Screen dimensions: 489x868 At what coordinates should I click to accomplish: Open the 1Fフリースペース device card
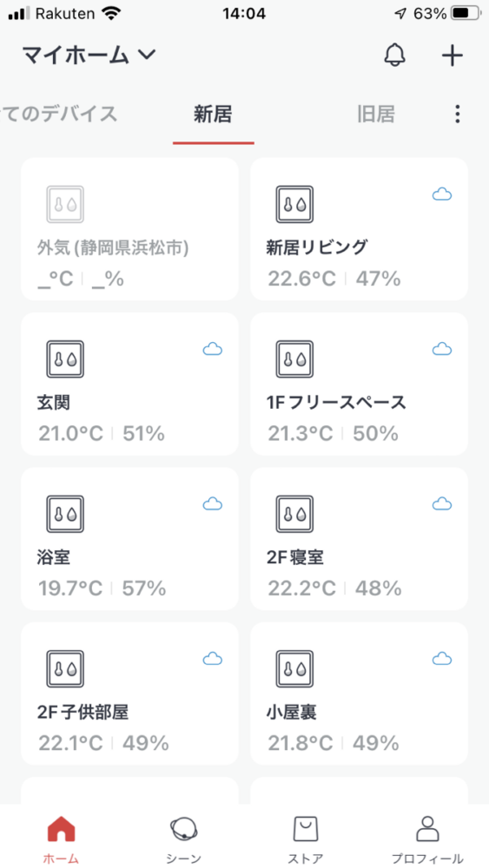pos(359,384)
